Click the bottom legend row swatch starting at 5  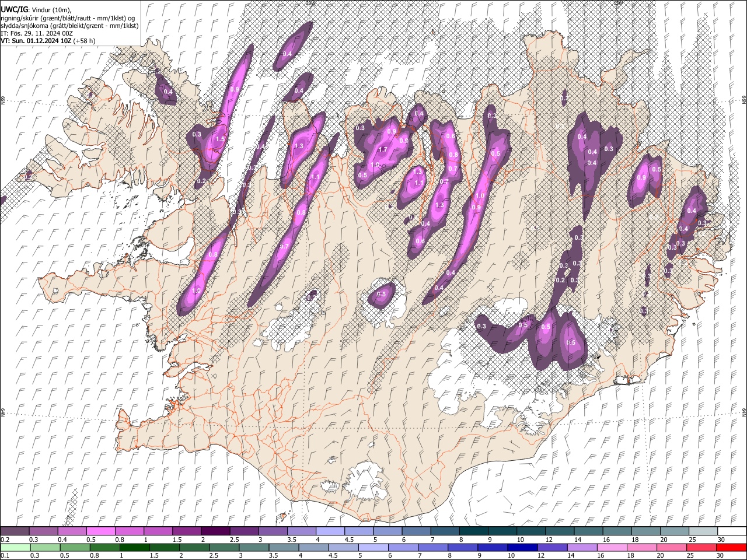pos(373,547)
